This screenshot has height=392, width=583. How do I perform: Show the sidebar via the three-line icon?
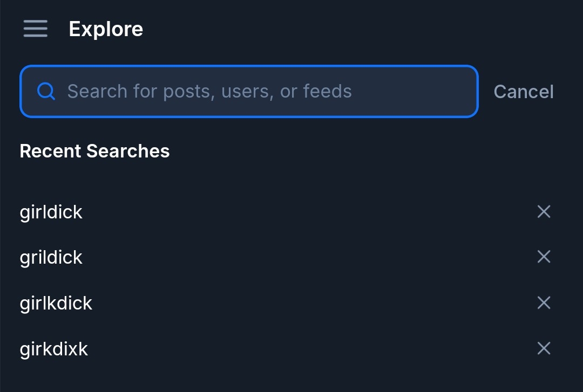[x=36, y=29]
